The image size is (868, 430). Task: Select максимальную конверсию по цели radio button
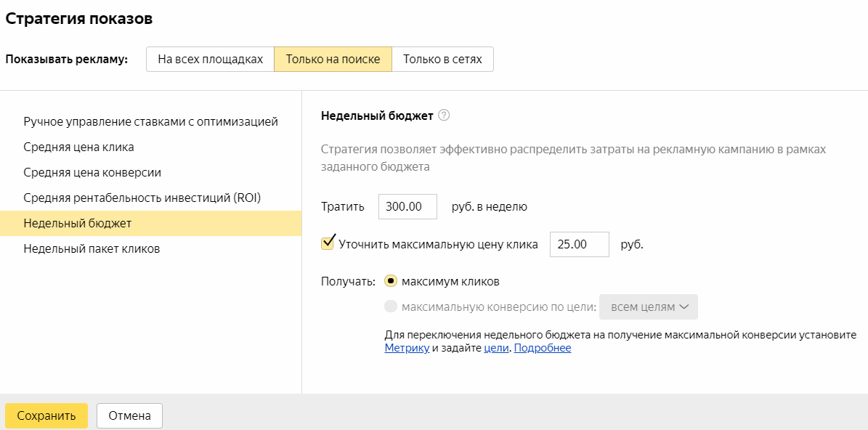pos(391,307)
